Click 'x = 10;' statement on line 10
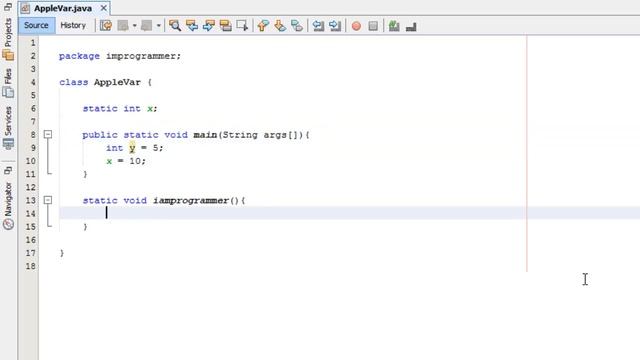This screenshot has height=360, width=640. point(126,161)
